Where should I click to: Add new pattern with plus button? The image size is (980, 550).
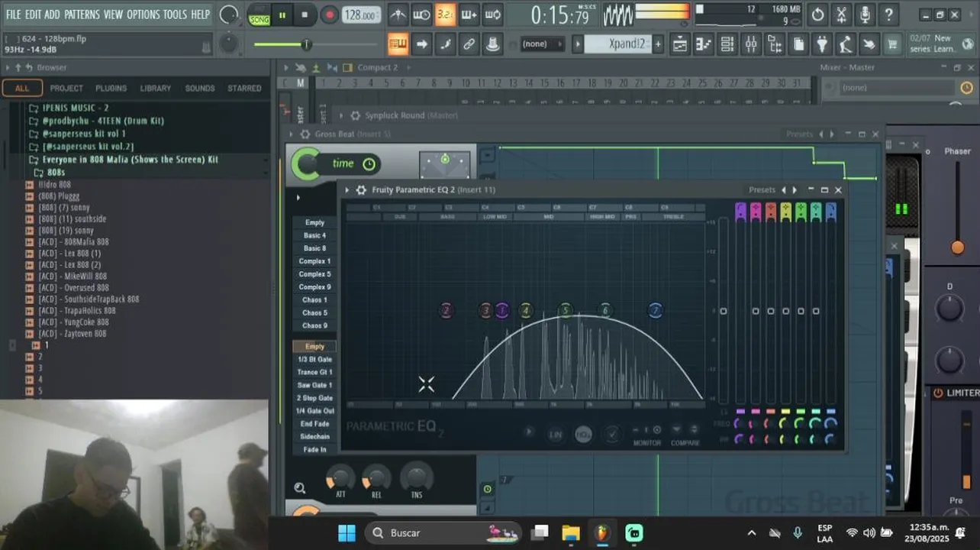tap(658, 44)
